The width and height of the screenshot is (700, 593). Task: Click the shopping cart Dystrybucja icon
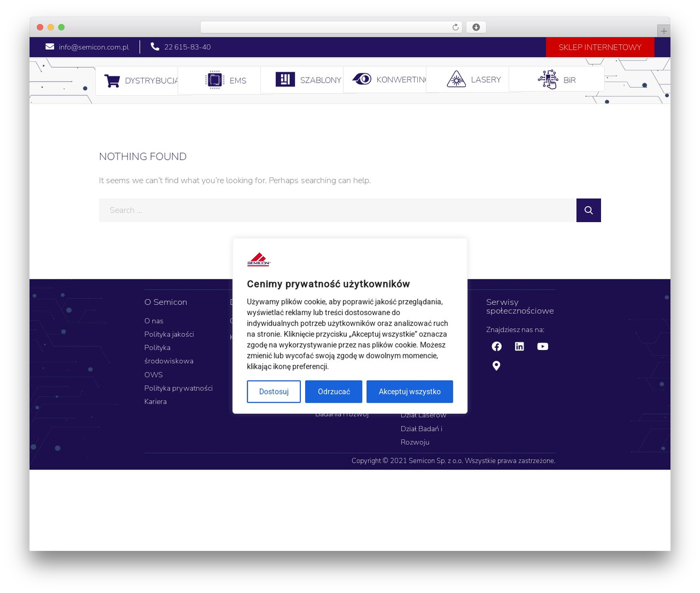coord(112,81)
